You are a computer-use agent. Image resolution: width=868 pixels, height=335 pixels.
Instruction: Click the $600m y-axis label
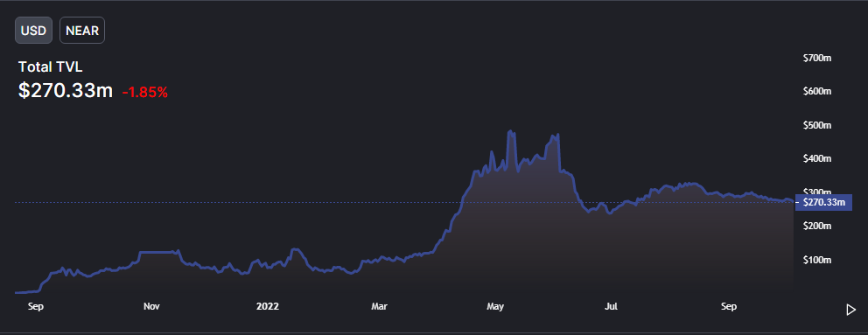point(817,91)
